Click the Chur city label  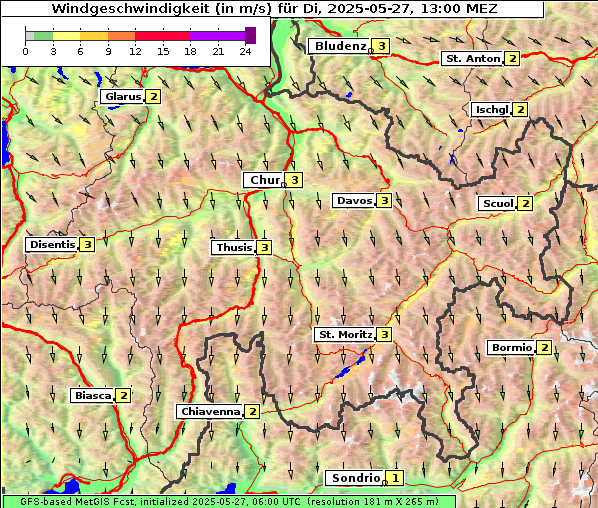(265, 180)
